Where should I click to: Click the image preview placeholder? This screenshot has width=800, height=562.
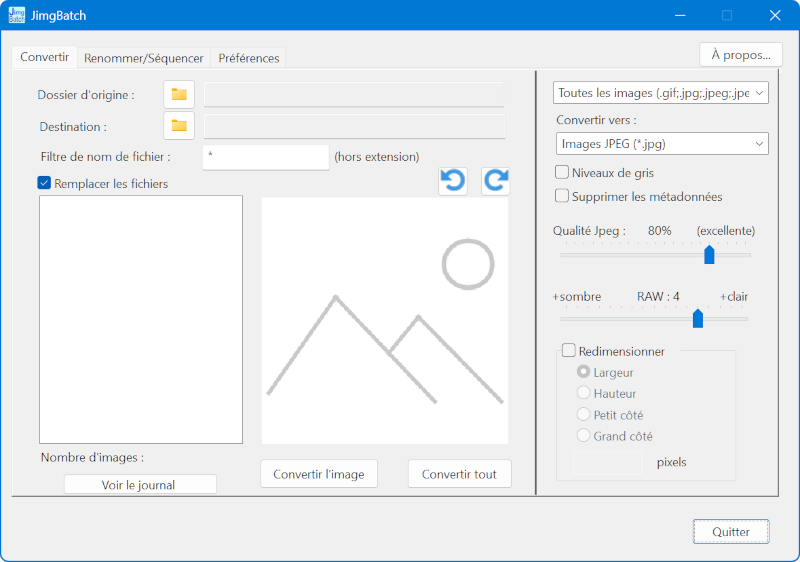pyautogui.click(x=385, y=320)
